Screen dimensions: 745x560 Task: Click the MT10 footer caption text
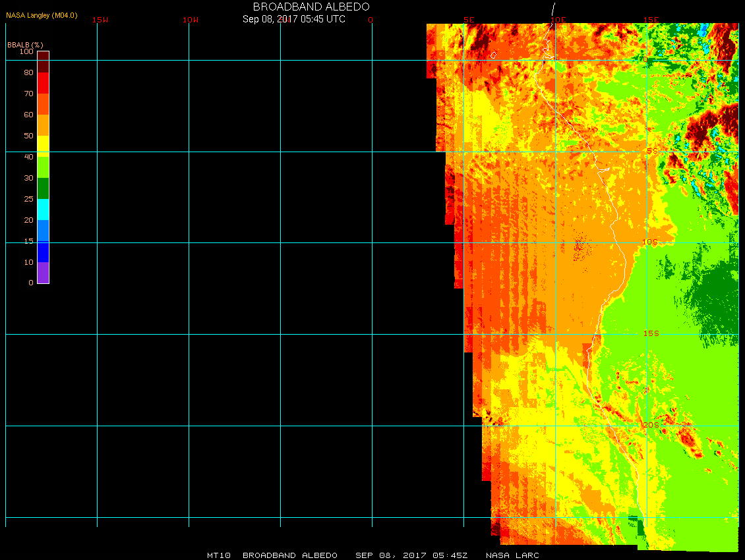(218, 555)
